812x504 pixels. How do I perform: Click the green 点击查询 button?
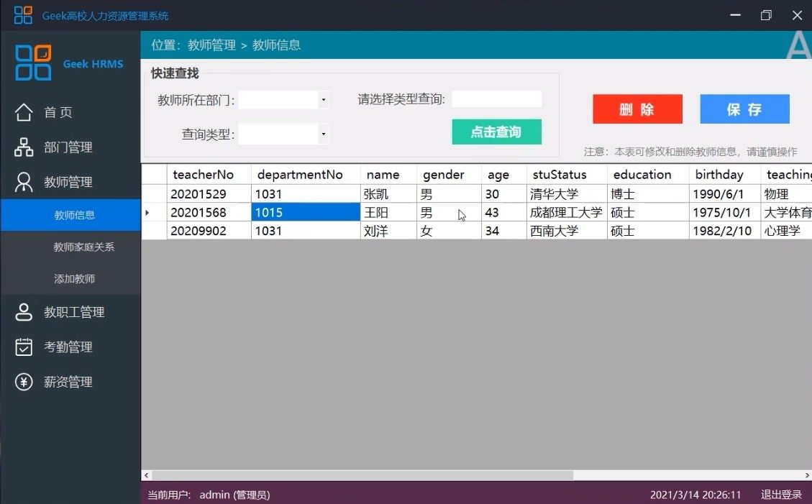coord(497,132)
